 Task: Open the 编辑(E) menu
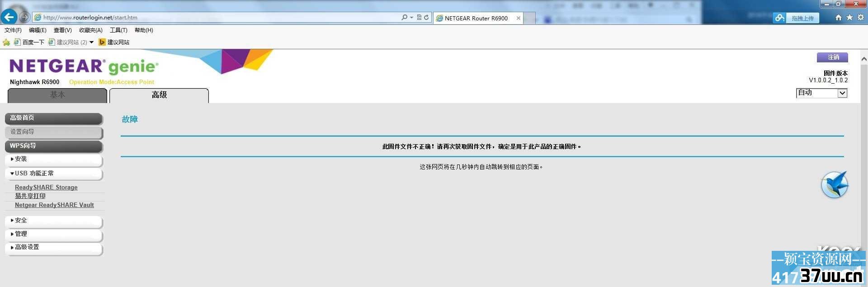[x=38, y=30]
